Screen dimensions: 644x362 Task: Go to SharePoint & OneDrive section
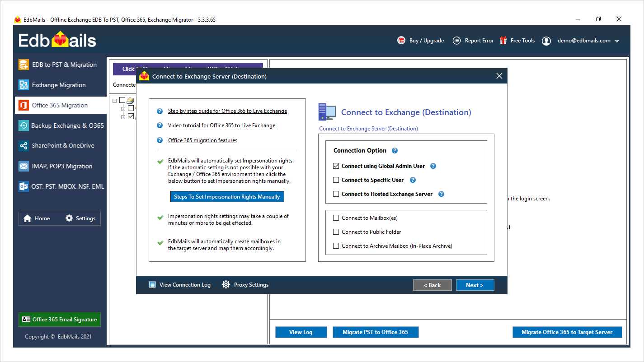[x=61, y=146]
